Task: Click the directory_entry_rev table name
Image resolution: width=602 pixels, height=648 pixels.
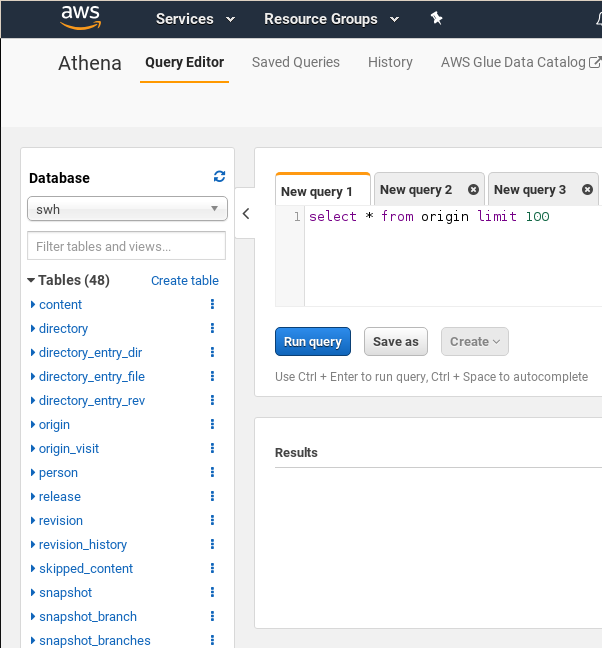Action: [x=92, y=401]
